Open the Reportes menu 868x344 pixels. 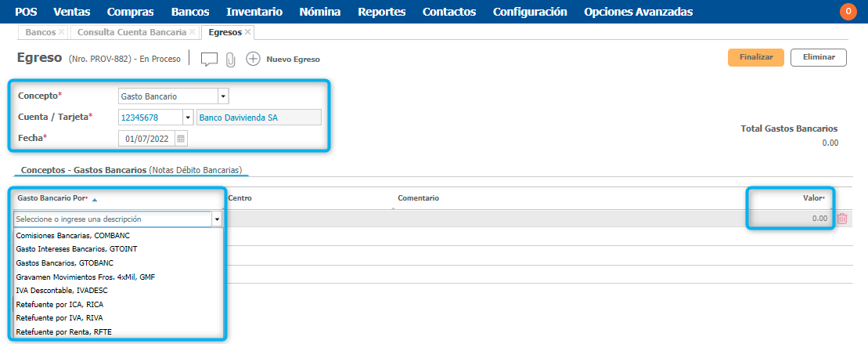point(381,12)
